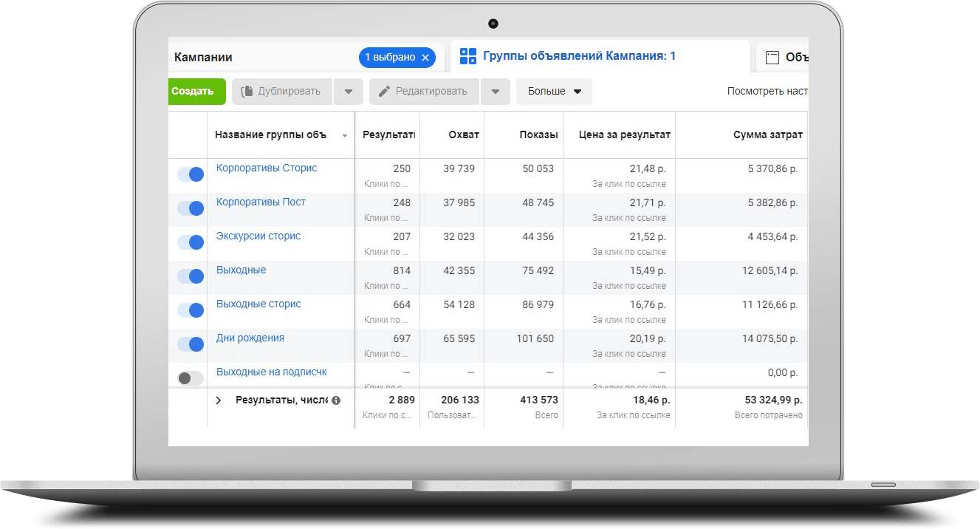Enable the Выходные на подписчиков ad set

pos(190,378)
